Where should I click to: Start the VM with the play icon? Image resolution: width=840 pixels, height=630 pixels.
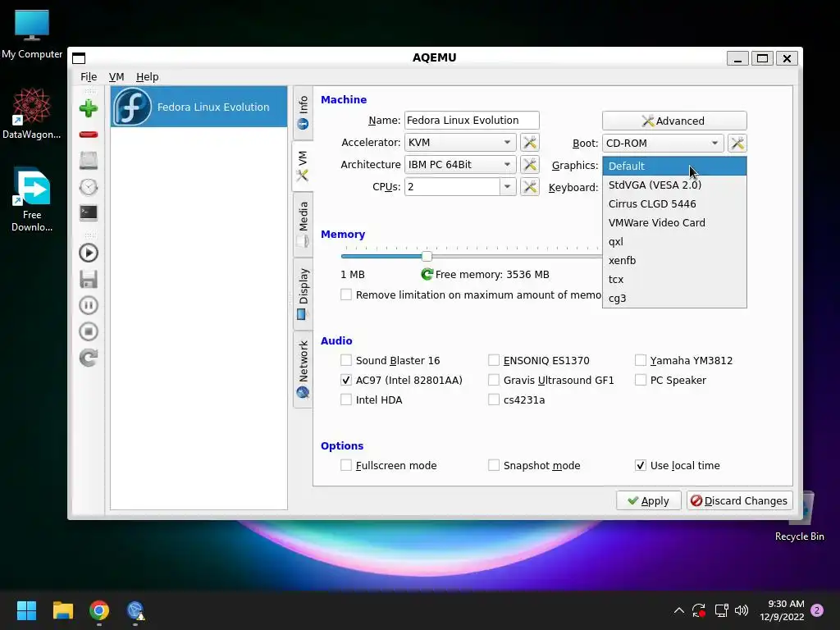[x=89, y=253]
